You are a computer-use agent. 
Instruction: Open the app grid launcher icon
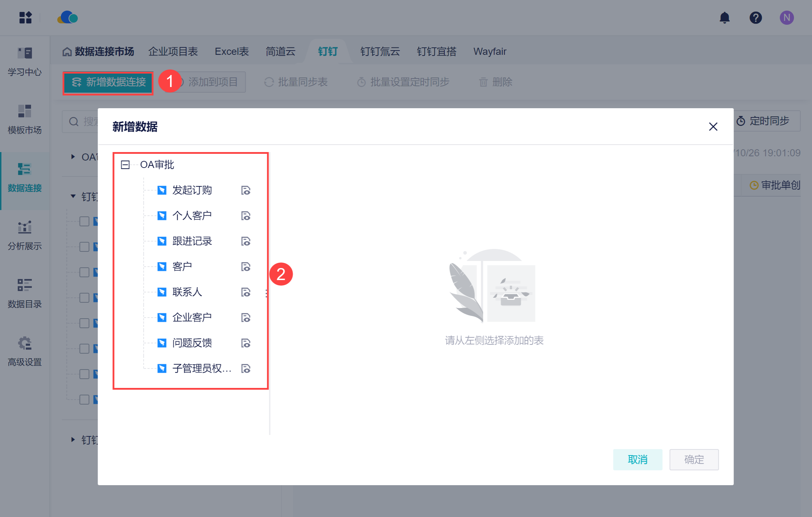click(25, 18)
